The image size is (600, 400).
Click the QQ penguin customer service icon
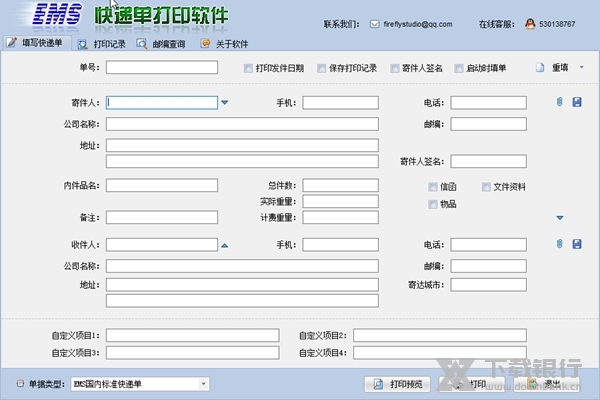pos(530,24)
